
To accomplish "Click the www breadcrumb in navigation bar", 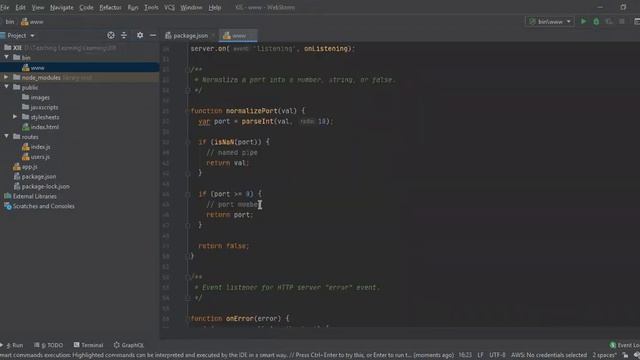I will [x=32, y=22].
